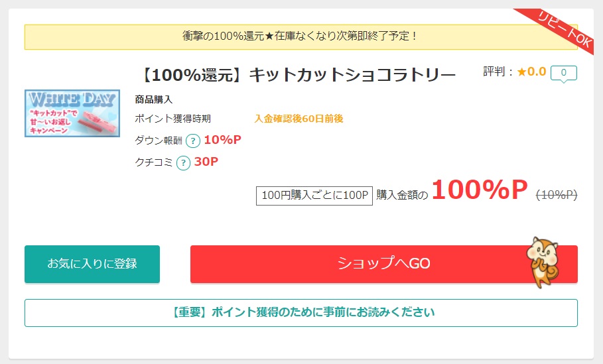
Task: Open the White Day campaign thumbnail
Action: [72, 113]
